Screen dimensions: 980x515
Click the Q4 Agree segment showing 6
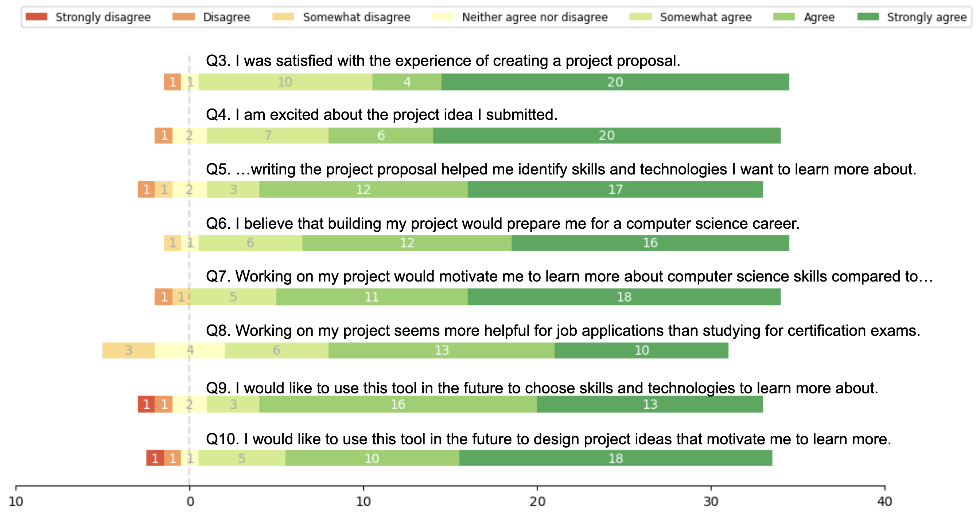coord(380,136)
